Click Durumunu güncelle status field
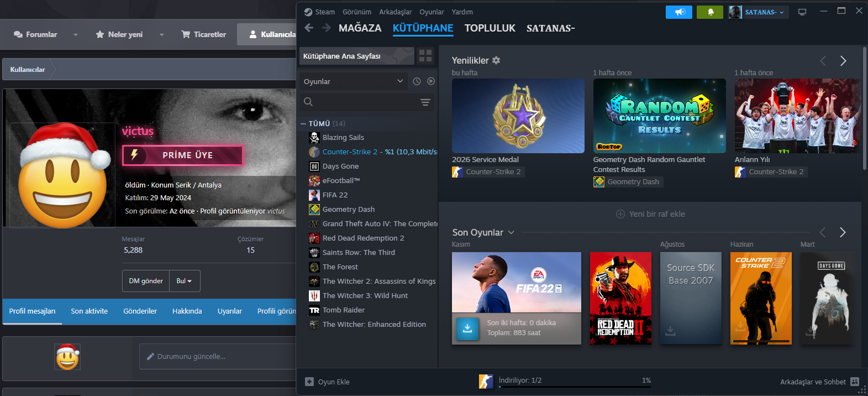Image resolution: width=868 pixels, height=396 pixels. [218, 356]
